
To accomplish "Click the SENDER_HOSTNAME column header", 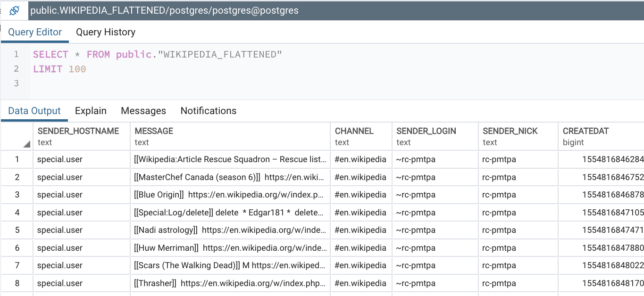I will pos(82,137).
